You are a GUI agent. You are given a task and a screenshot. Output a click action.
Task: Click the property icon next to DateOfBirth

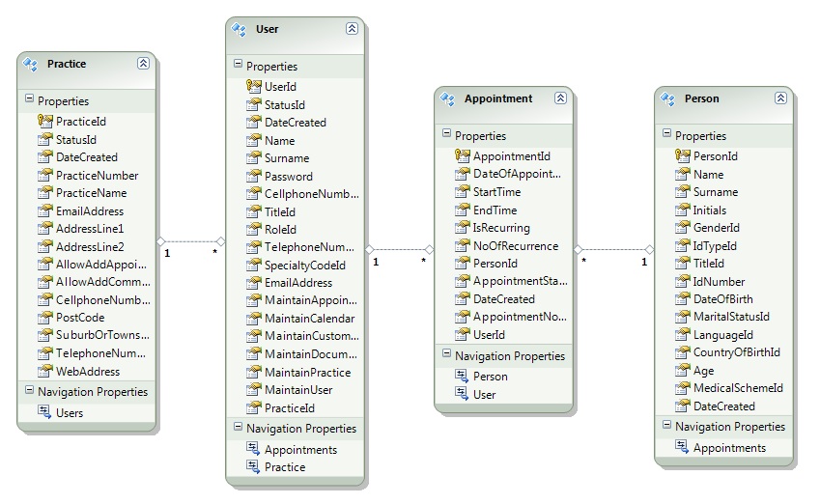pyautogui.click(x=683, y=298)
